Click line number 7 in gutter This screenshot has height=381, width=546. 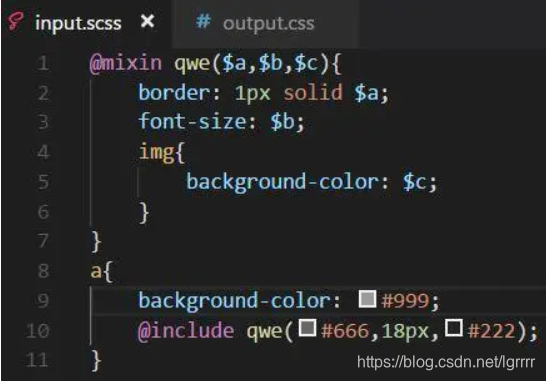43,241
